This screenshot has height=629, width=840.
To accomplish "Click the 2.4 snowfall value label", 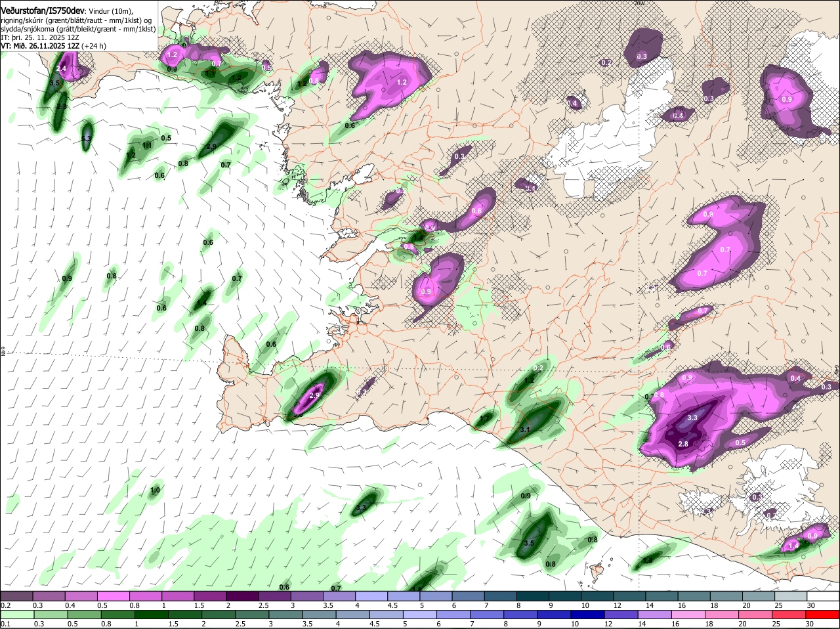I will [x=62, y=68].
